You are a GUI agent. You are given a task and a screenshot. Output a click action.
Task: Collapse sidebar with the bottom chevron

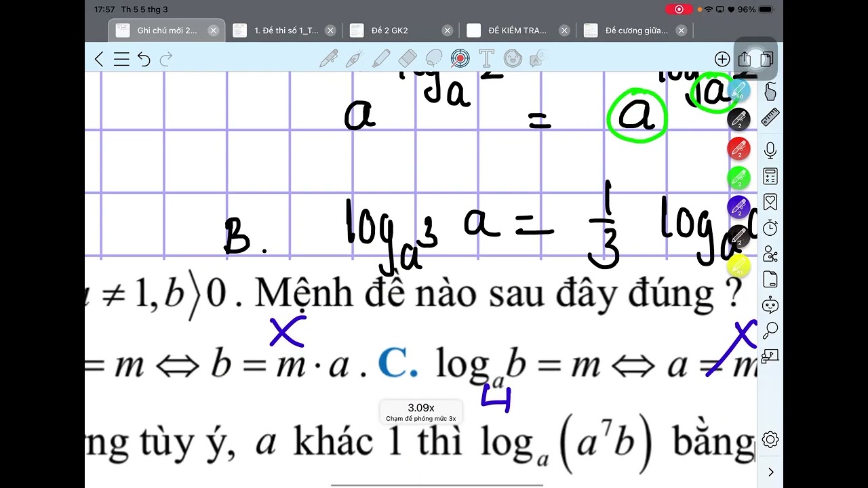(x=770, y=472)
